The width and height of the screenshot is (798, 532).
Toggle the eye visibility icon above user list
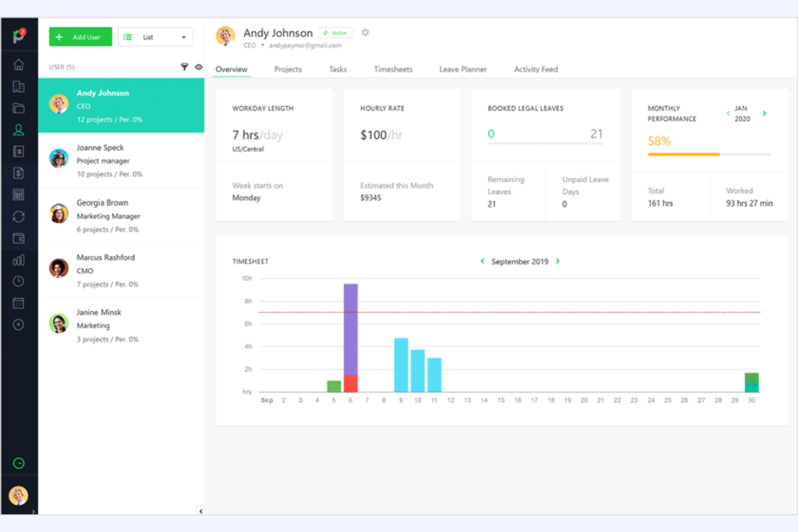tap(198, 67)
